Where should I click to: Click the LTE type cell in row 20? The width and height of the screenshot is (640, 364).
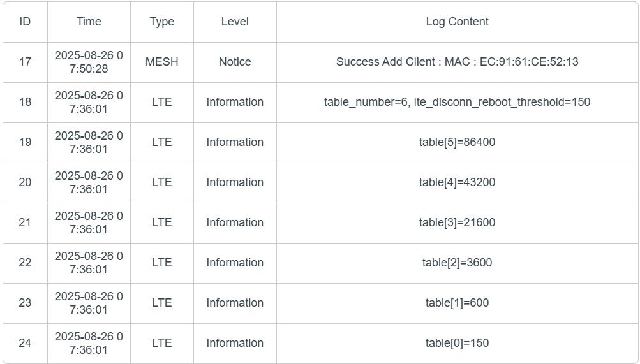[x=162, y=182]
